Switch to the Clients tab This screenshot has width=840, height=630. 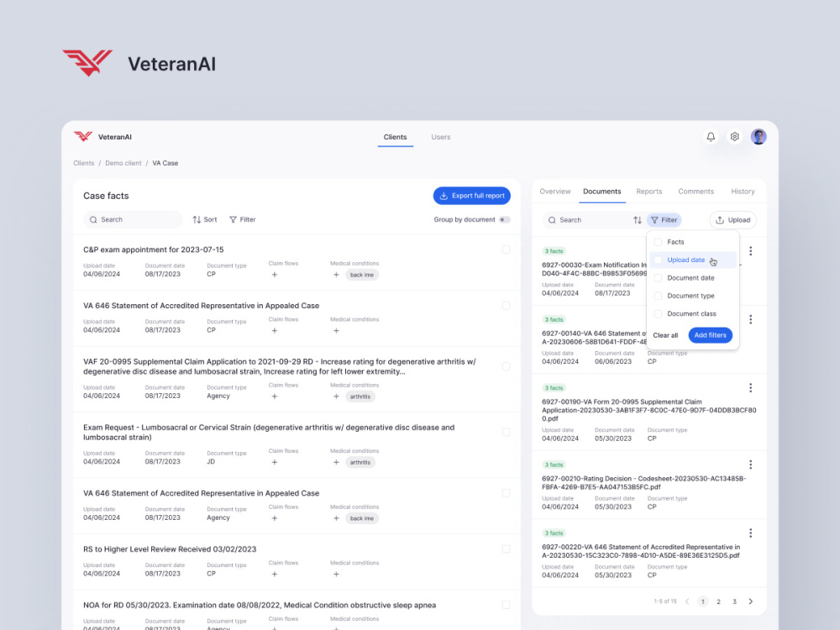(395, 137)
